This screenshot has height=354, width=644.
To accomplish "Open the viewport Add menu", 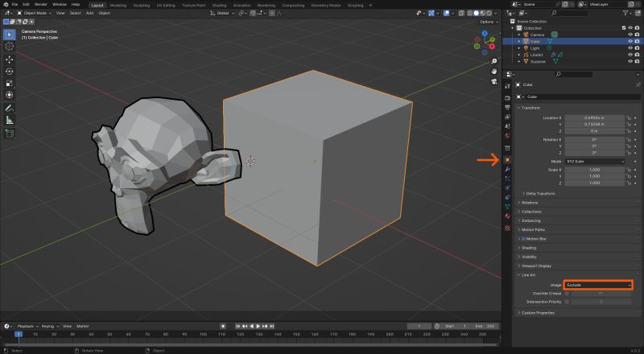I will (89, 13).
